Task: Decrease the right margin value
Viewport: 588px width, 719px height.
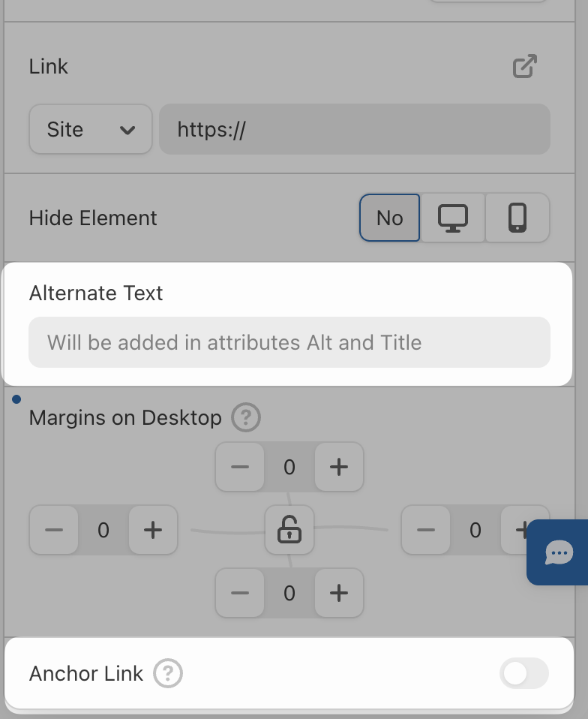Action: tap(426, 530)
